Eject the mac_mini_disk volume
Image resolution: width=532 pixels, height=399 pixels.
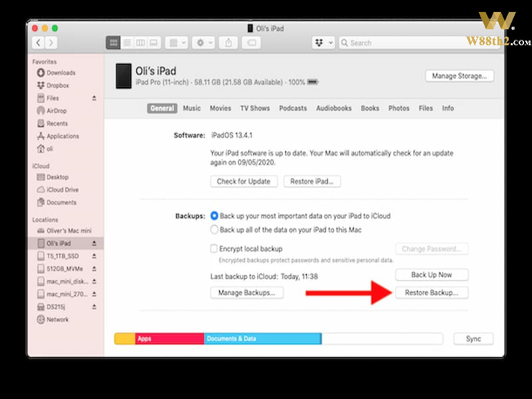[x=94, y=281]
